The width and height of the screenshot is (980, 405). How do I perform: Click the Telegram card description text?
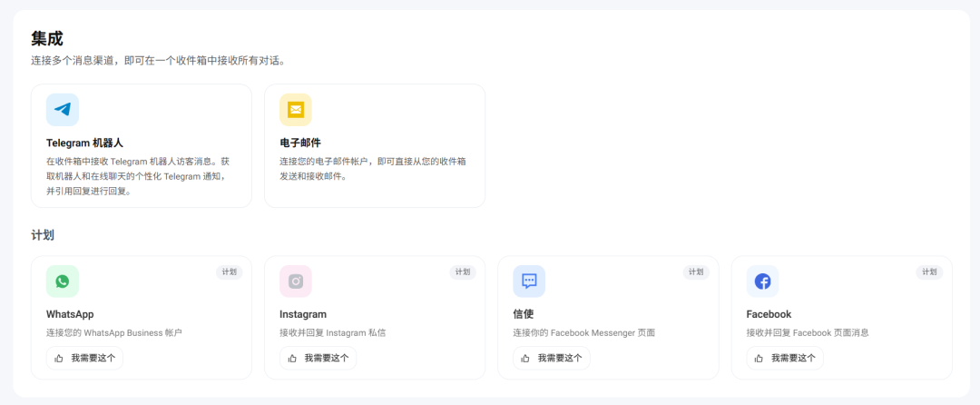coord(140,176)
